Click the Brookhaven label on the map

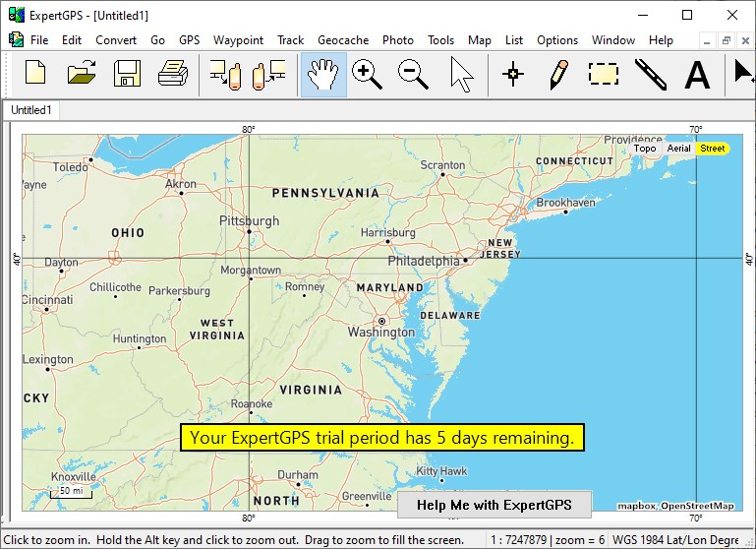[x=565, y=203]
